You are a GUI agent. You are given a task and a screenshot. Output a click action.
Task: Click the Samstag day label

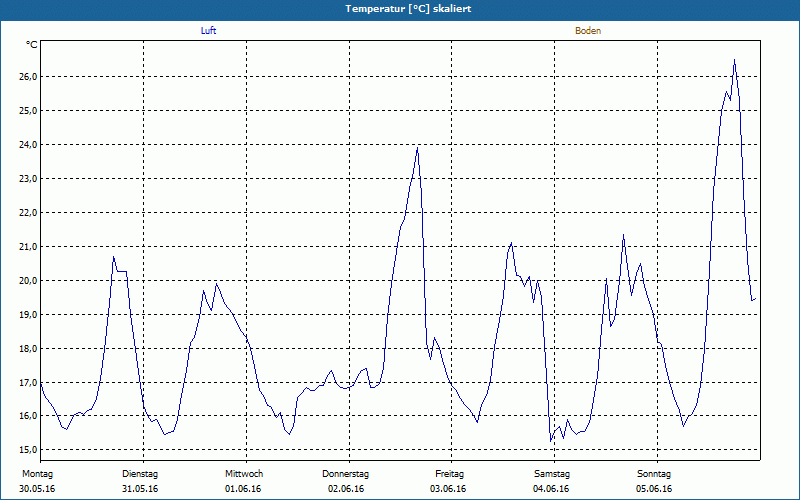(x=552, y=474)
